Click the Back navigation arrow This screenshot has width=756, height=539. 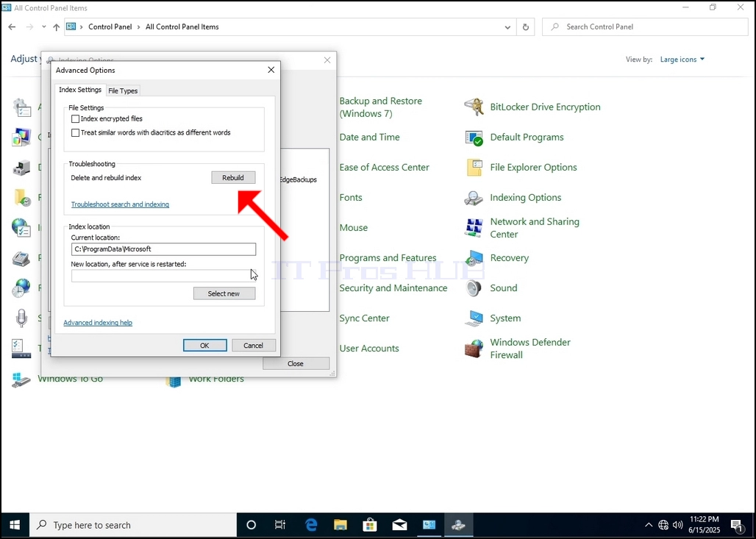[12, 27]
